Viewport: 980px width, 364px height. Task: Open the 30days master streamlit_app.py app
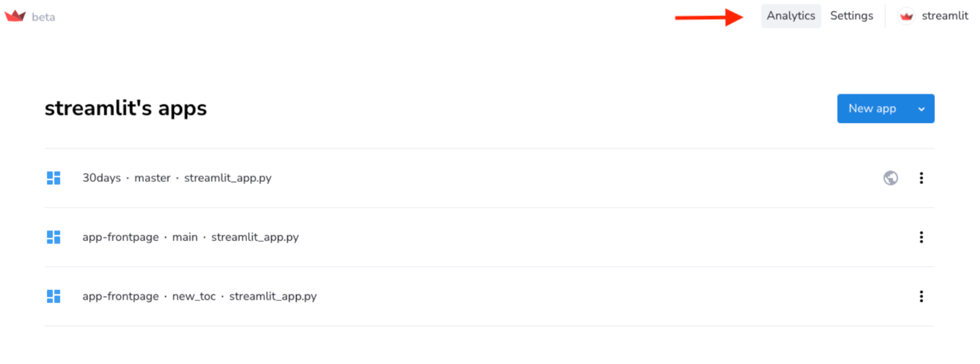[x=177, y=178]
